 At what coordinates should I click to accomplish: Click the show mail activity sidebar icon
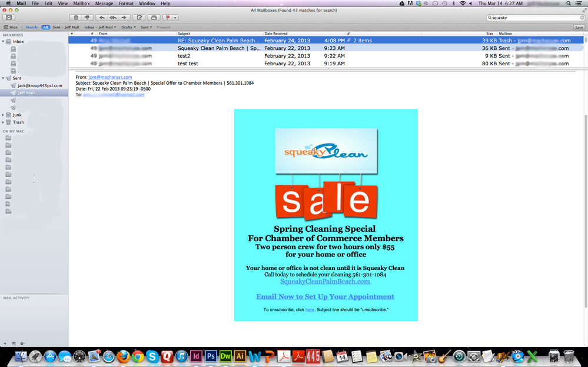(14, 343)
